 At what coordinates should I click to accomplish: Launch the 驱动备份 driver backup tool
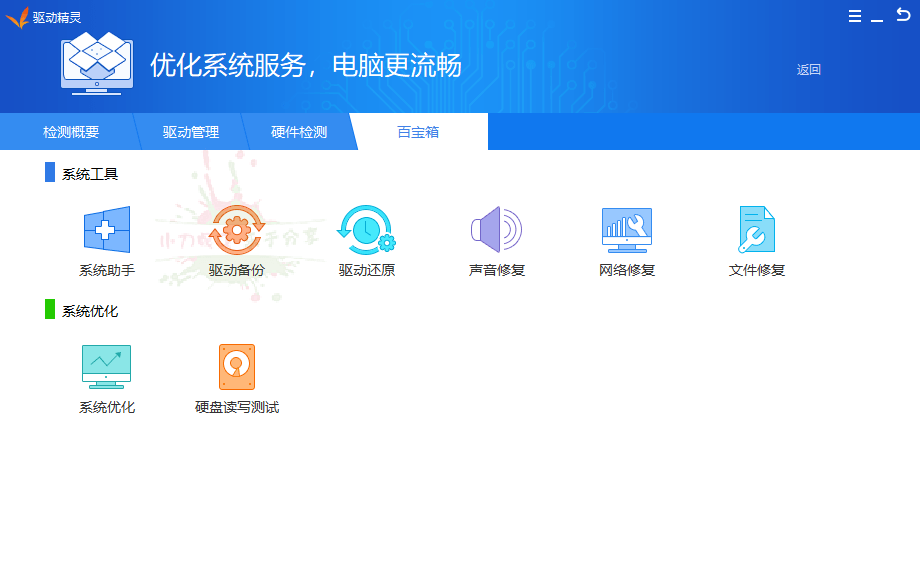[x=236, y=238]
